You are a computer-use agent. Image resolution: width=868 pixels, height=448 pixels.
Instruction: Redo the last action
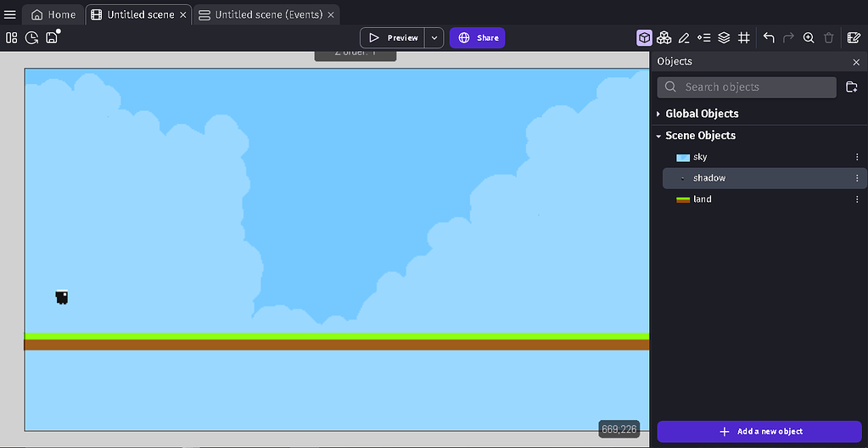click(x=789, y=37)
